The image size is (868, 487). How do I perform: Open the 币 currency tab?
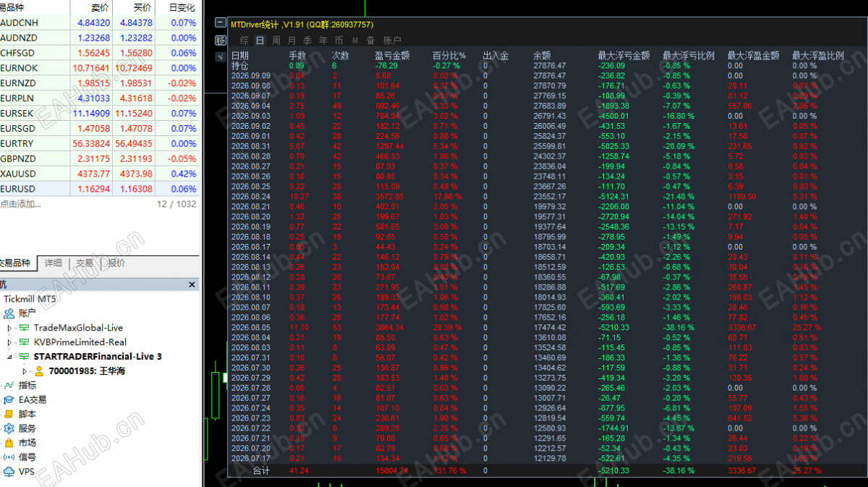[339, 41]
